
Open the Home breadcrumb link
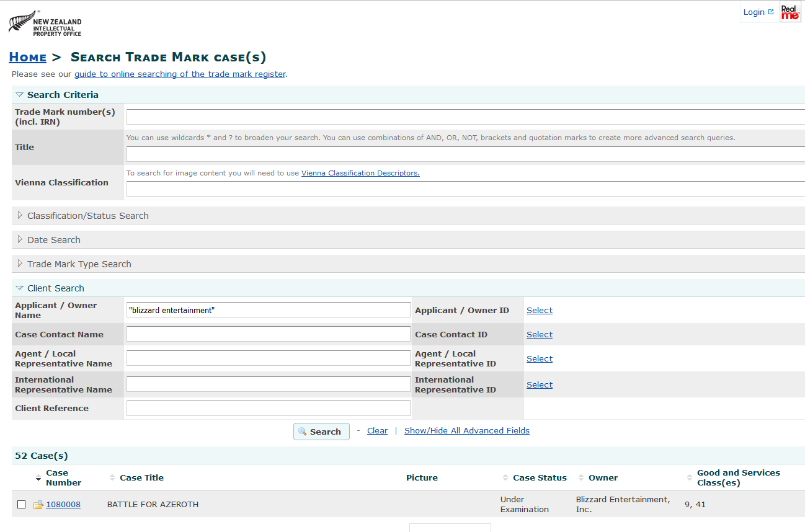(x=27, y=56)
